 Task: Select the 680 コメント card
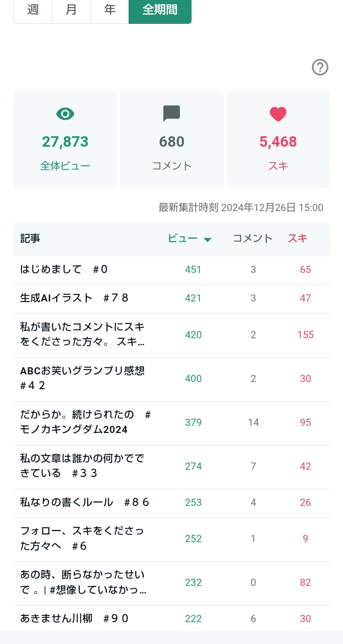point(171,139)
